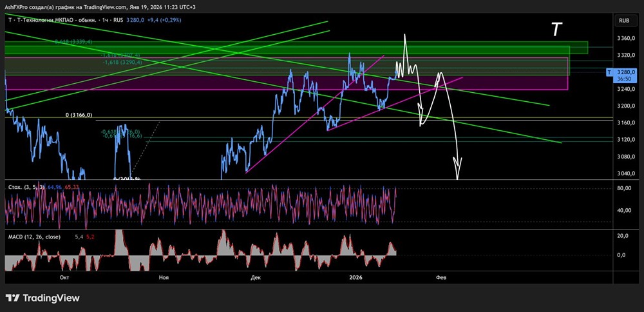Click the Ноя label on the time axis

pos(164,278)
